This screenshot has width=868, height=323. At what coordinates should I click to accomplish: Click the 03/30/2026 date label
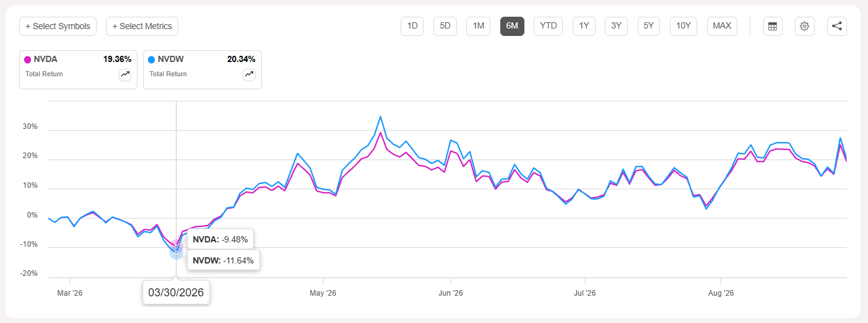[176, 292]
